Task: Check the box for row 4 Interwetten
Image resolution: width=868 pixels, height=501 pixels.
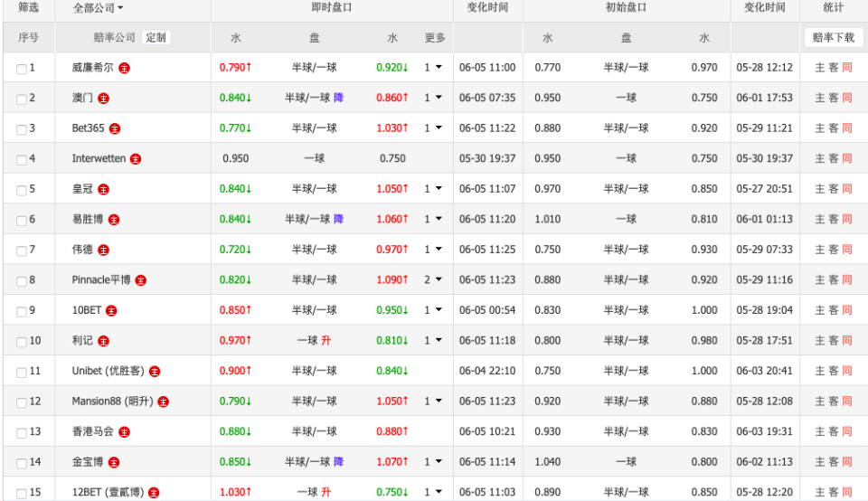Action: click(22, 160)
